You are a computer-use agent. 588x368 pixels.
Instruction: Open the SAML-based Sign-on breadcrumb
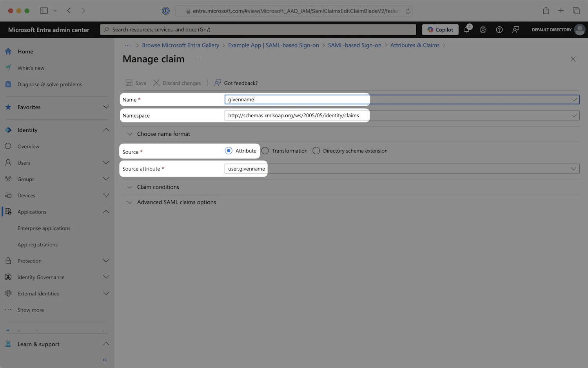pyautogui.click(x=355, y=45)
